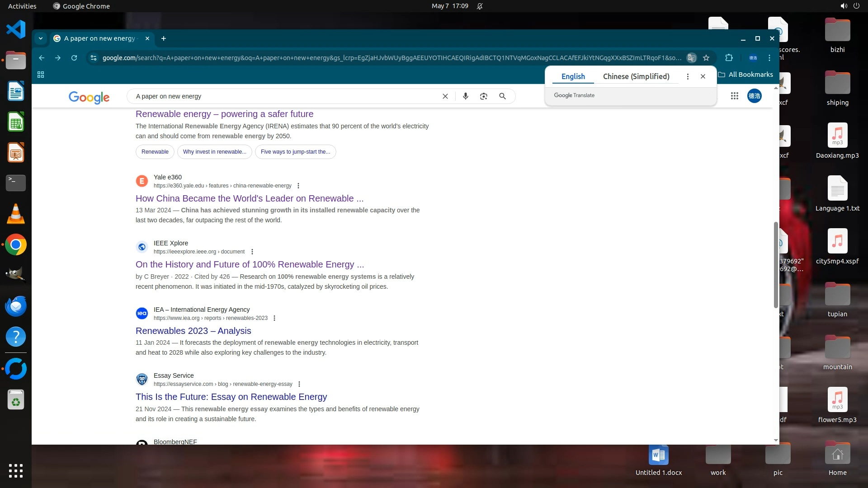Select the 'A paper on new energy' tab
868x488 pixels.
(x=99, y=38)
